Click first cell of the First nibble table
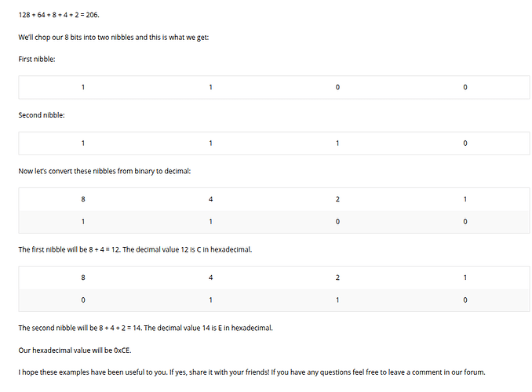The height and width of the screenshot is (392, 532). click(83, 87)
